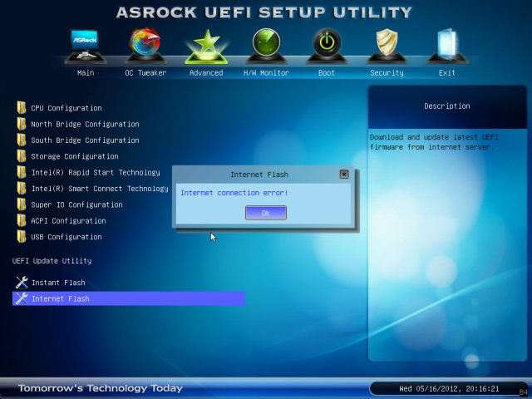
Task: Open Intel(R) Smart Connect Technology entry
Action: 100,189
